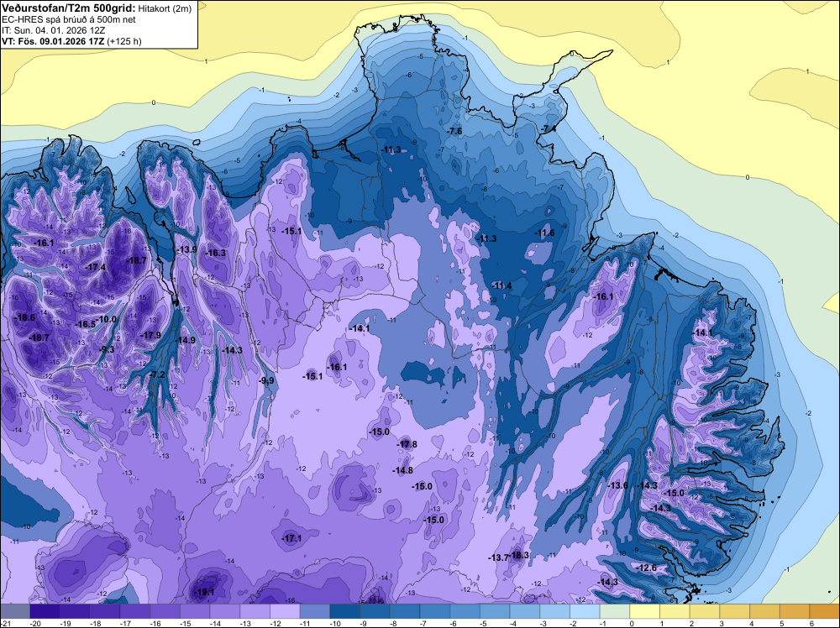Screen dimensions: 840x628
Task: Click the -17.1 temperature value
Action: tap(291, 539)
